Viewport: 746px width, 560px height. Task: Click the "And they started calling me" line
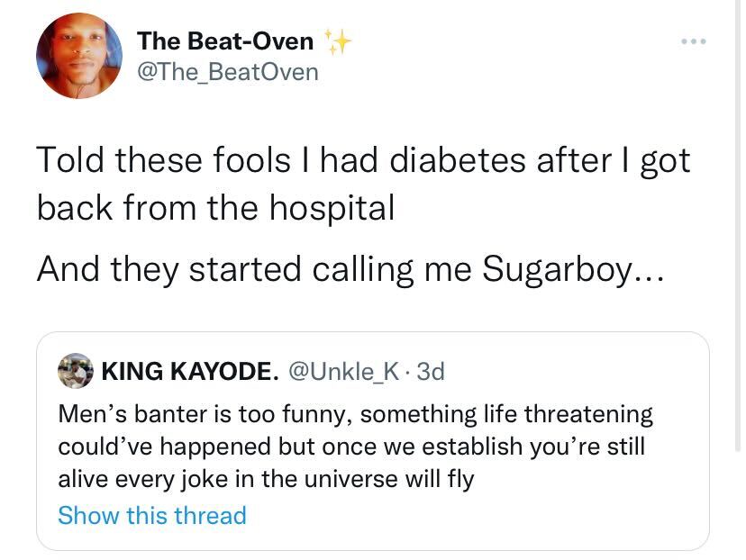(x=350, y=269)
